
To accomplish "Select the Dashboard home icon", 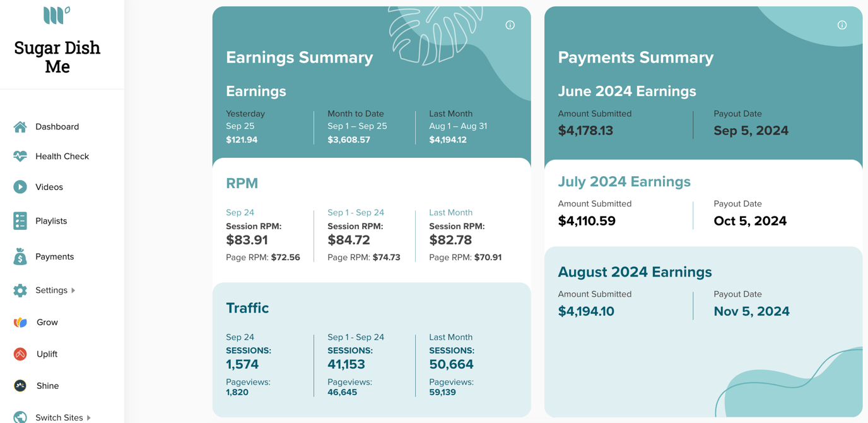I will (x=20, y=126).
